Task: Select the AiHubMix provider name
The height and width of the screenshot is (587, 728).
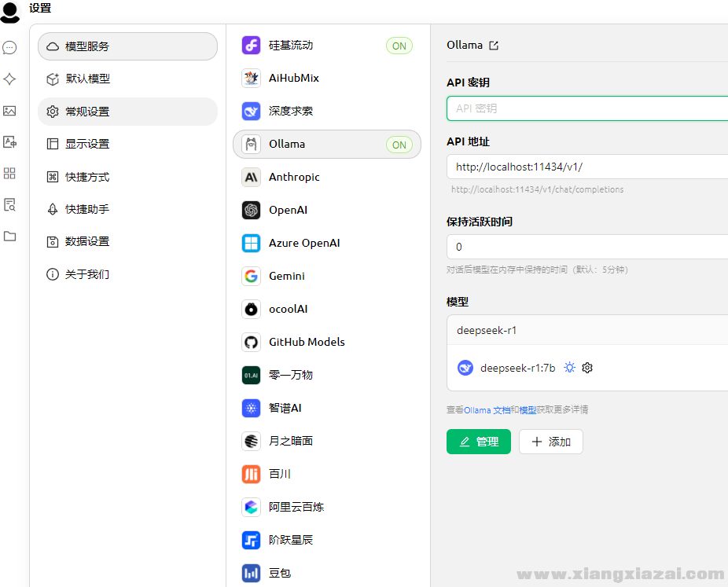Action: [x=294, y=79]
